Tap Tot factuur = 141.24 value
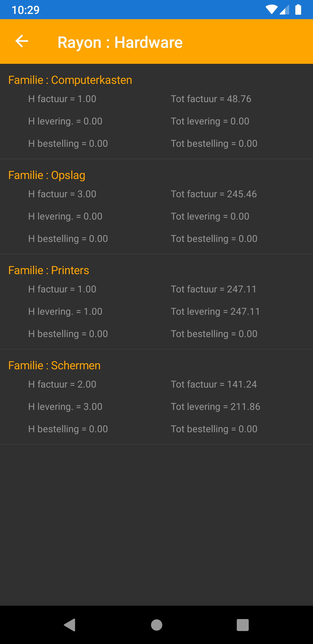The width and height of the screenshot is (313, 644). 214,384
